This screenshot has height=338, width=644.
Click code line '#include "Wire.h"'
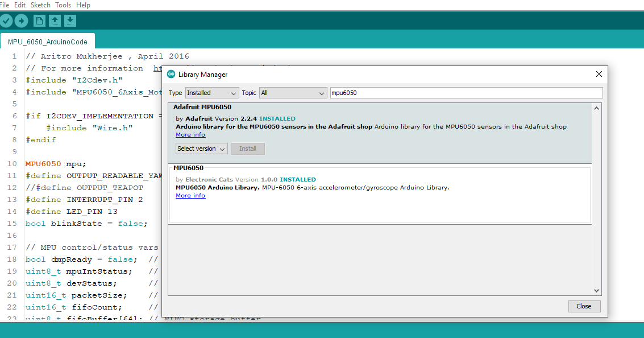click(x=89, y=128)
